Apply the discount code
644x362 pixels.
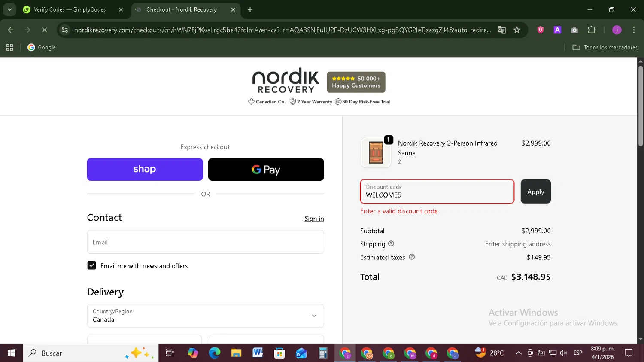pos(535,192)
